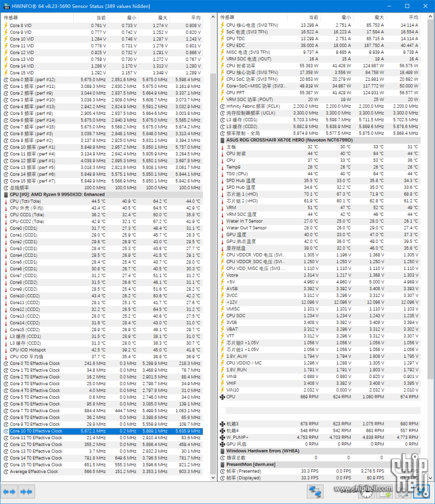Select the Core 12 频率 (perf #1) row
The height and width of the screenshot is (504, 435).
click(102, 161)
